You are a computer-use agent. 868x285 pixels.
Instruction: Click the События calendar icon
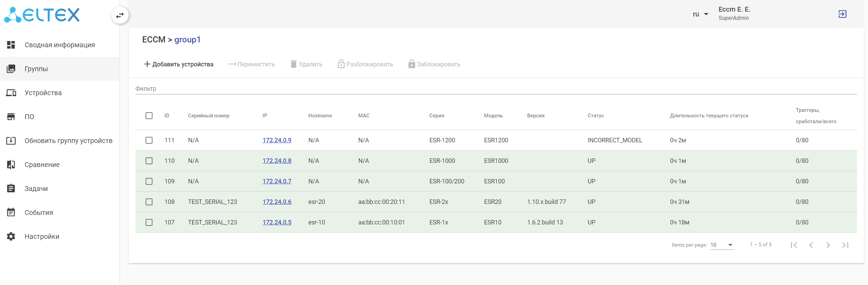tap(11, 212)
